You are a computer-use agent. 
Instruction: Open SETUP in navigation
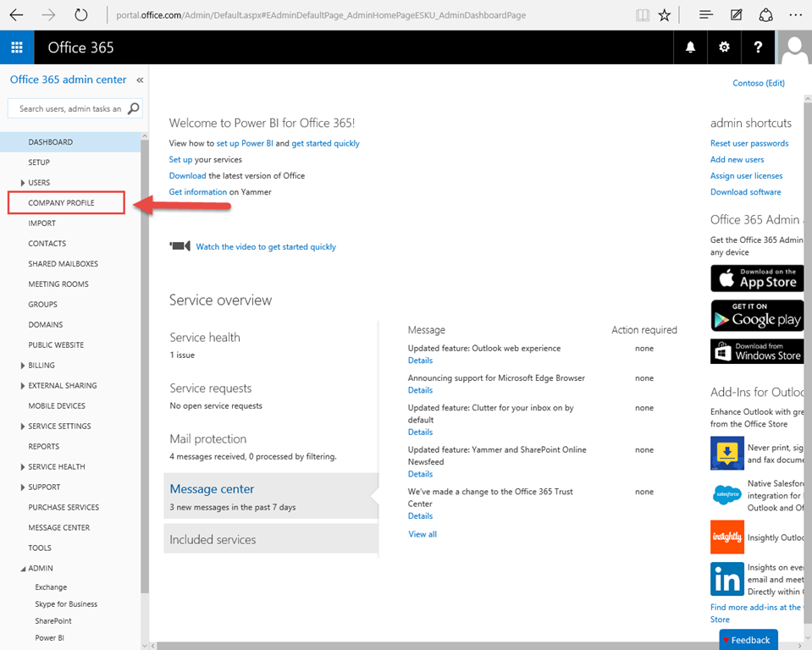(x=39, y=162)
